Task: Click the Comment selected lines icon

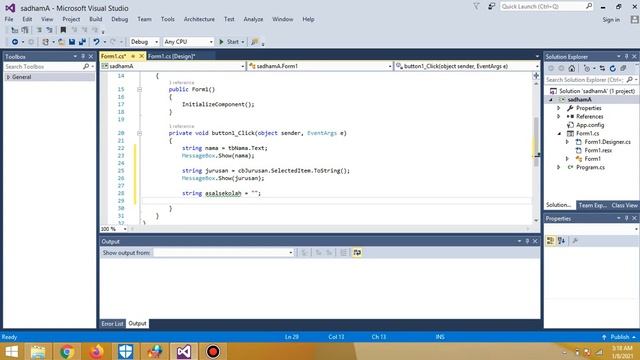Action: [x=39, y=30]
